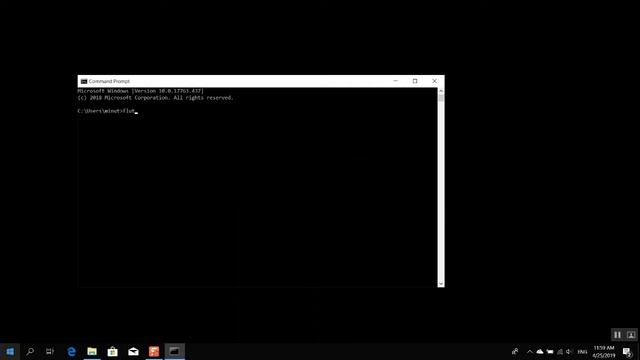Open clock and date flyout
This screenshot has height=360, width=640.
click(x=604, y=351)
